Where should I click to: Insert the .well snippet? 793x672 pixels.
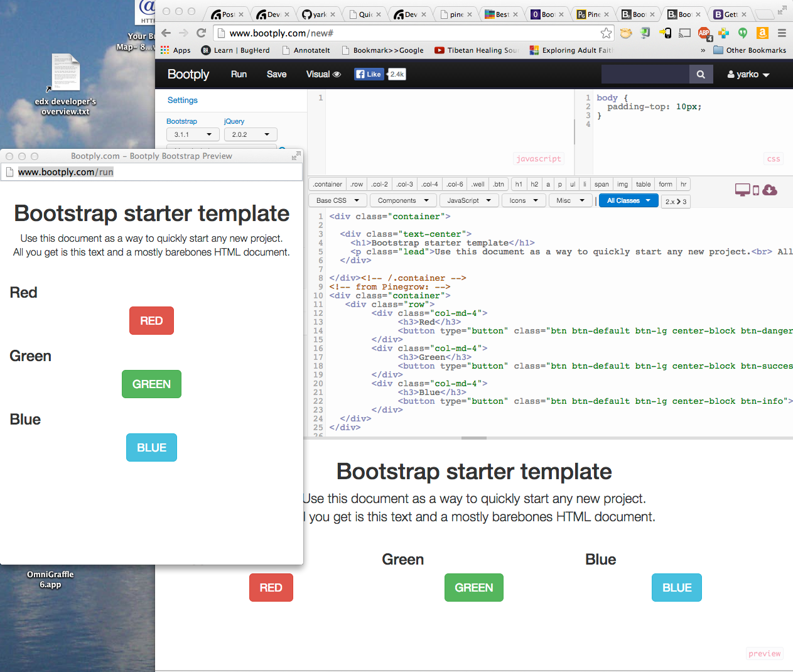pyautogui.click(x=478, y=184)
